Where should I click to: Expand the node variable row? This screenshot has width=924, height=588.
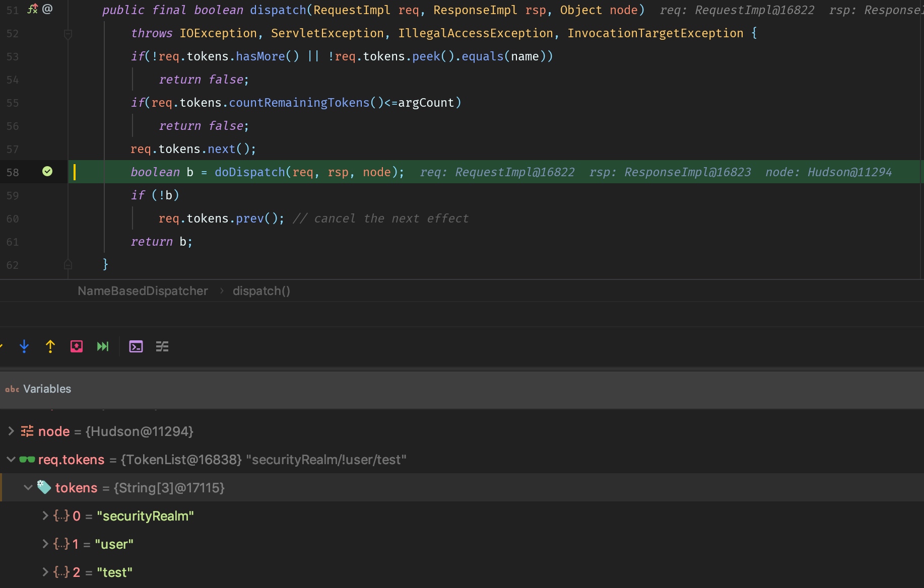pyautogui.click(x=11, y=431)
